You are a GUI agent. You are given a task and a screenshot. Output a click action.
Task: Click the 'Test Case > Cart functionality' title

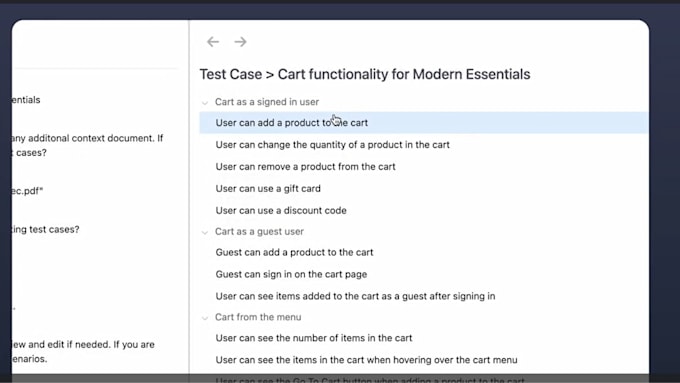point(365,74)
